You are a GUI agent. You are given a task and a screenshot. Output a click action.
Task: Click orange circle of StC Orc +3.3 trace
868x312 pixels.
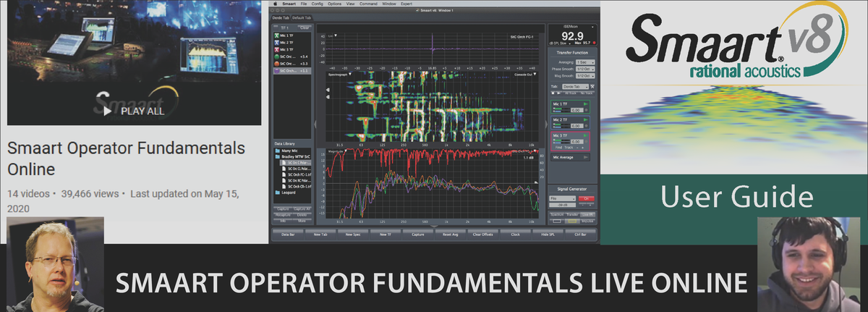click(276, 64)
